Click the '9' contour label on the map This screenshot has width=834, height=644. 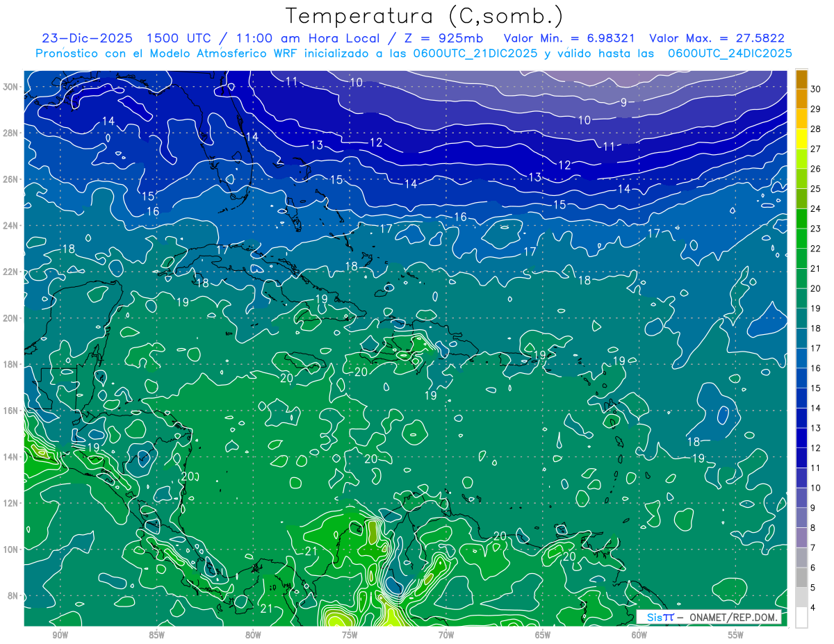tap(623, 102)
